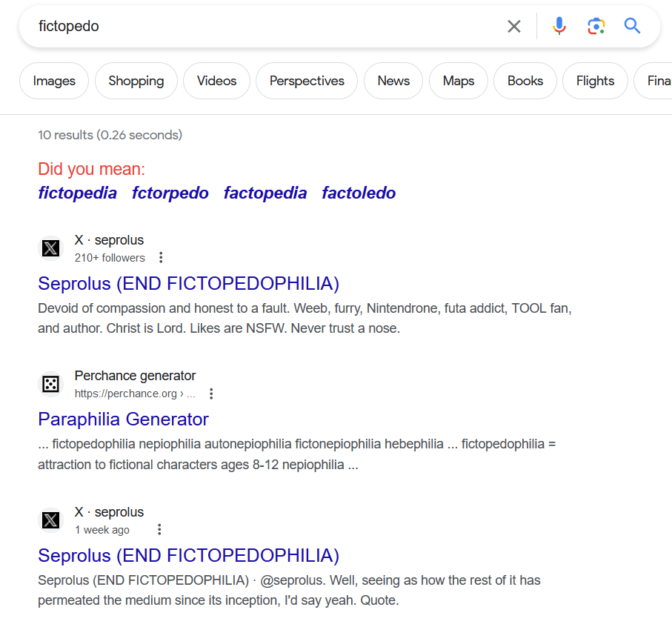Open search by image with the Lens camera icon
This screenshot has height=627, width=672.
[x=596, y=26]
